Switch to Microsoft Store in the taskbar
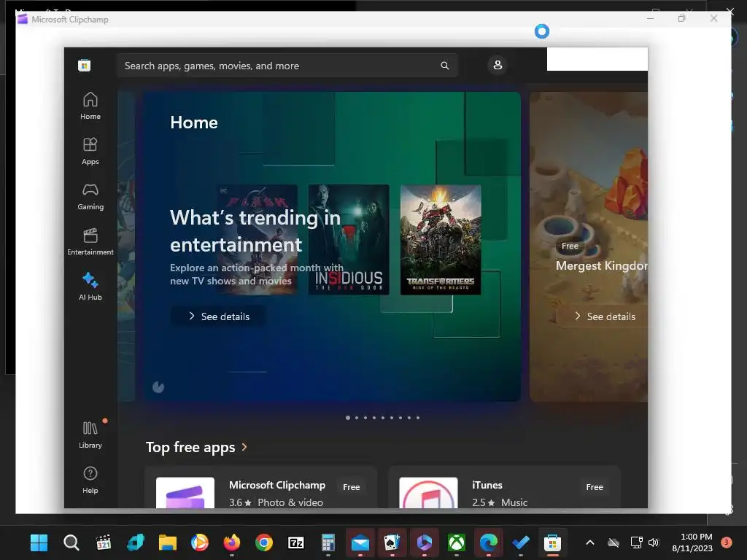This screenshot has width=747, height=560. point(553,542)
